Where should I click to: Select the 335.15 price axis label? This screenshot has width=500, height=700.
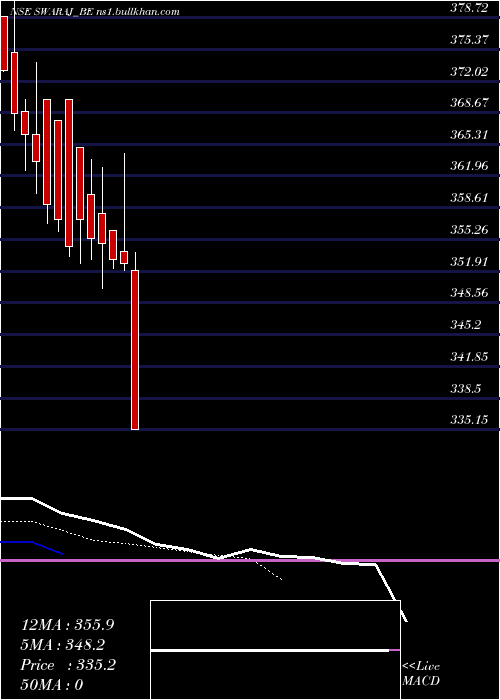tap(469, 420)
